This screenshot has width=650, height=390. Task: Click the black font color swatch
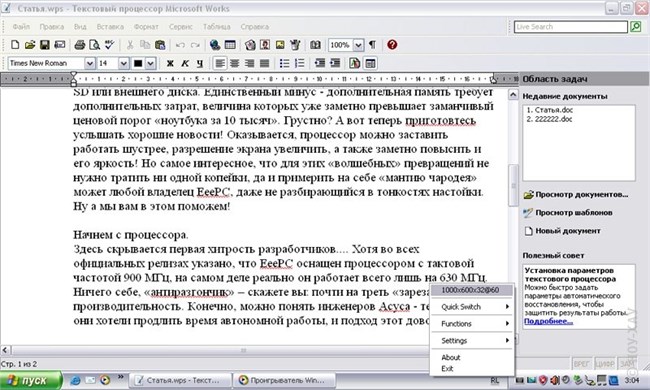point(138,63)
